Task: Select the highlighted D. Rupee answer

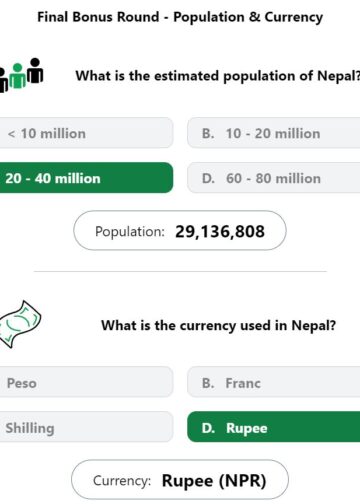Action: (274, 427)
